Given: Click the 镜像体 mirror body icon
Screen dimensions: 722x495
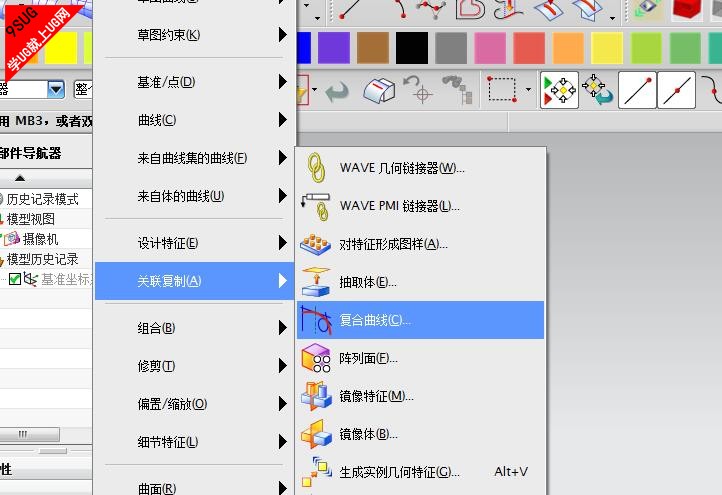Looking at the screenshot, I should click(316, 434).
